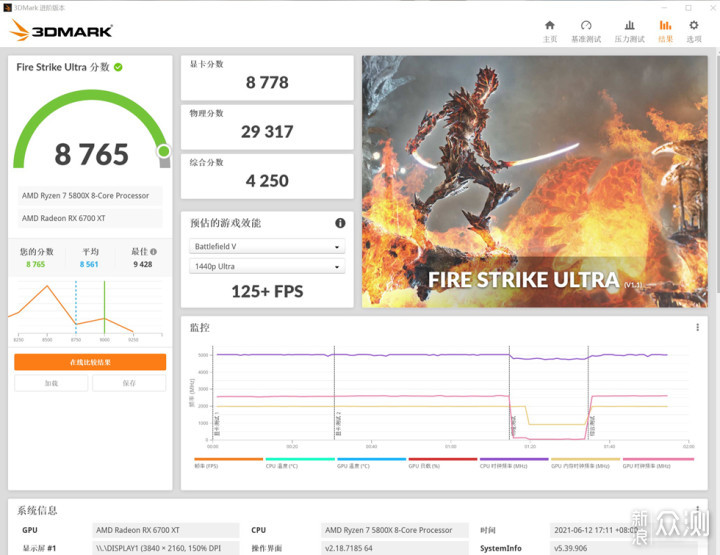Click the 监控 panel heading
720x555 pixels.
200,327
